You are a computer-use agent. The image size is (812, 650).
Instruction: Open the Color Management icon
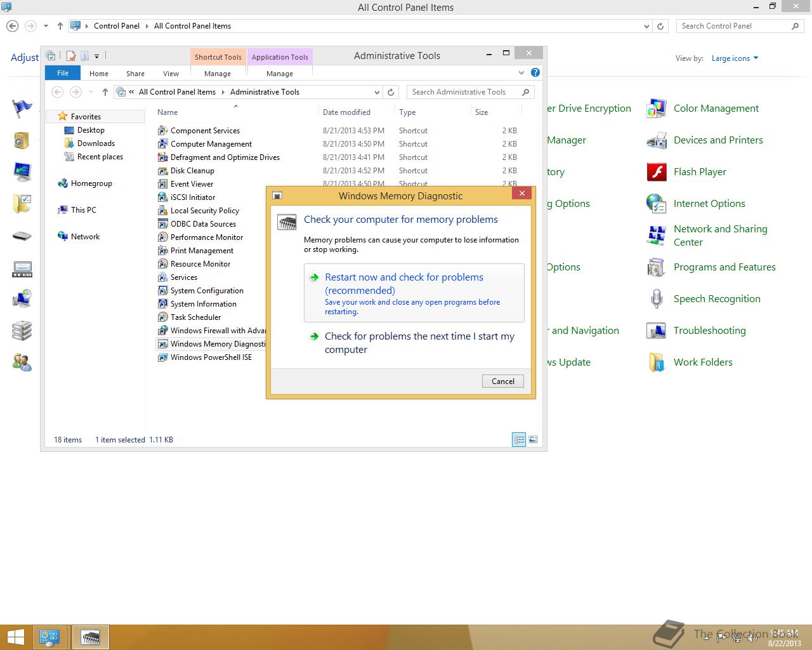click(x=656, y=109)
